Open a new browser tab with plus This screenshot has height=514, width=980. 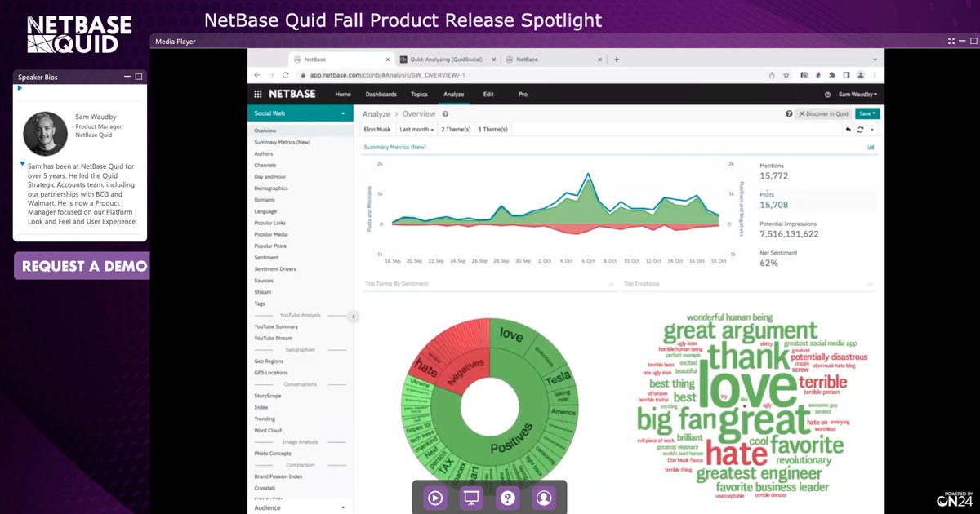pos(617,60)
